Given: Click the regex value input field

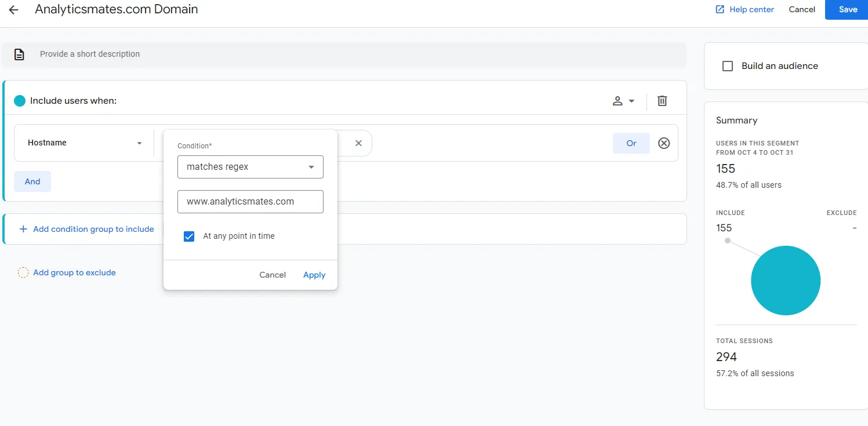Looking at the screenshot, I should click(x=250, y=202).
